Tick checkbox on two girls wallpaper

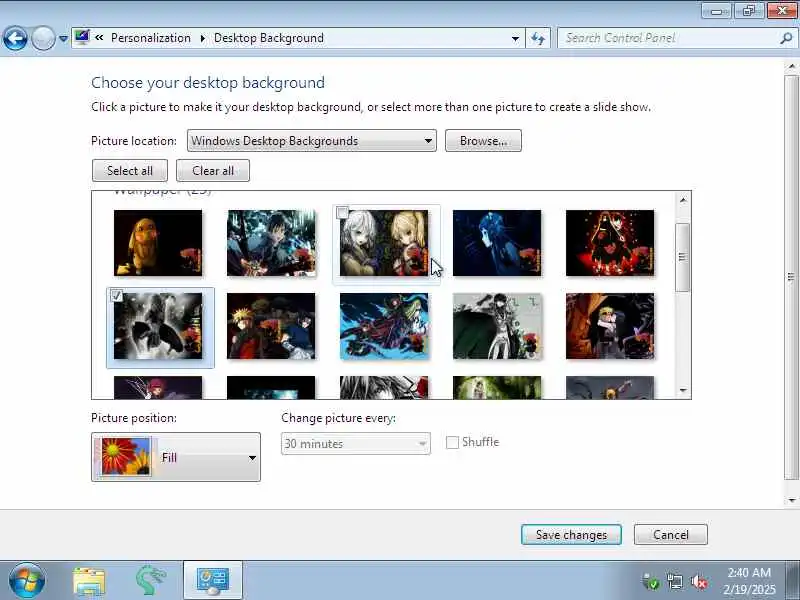343,212
